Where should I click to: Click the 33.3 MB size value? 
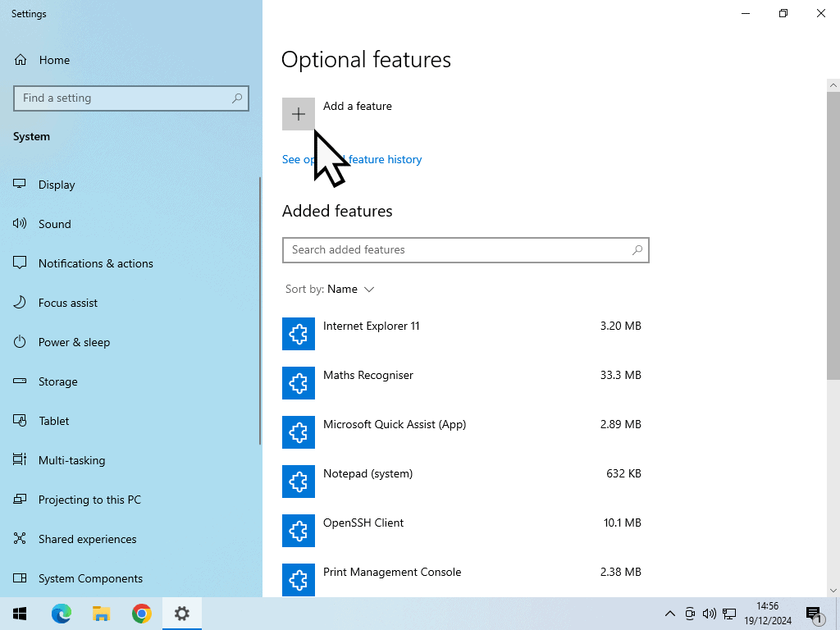(x=620, y=375)
